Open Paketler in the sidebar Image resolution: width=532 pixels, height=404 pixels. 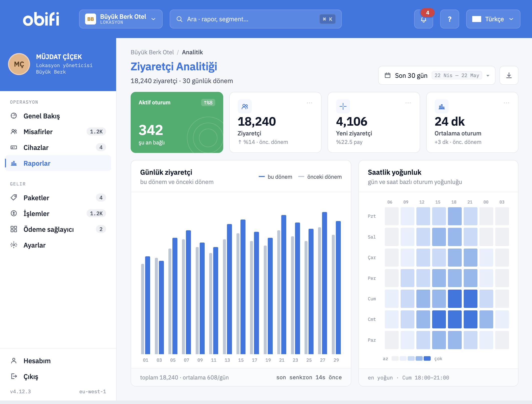tap(58, 198)
